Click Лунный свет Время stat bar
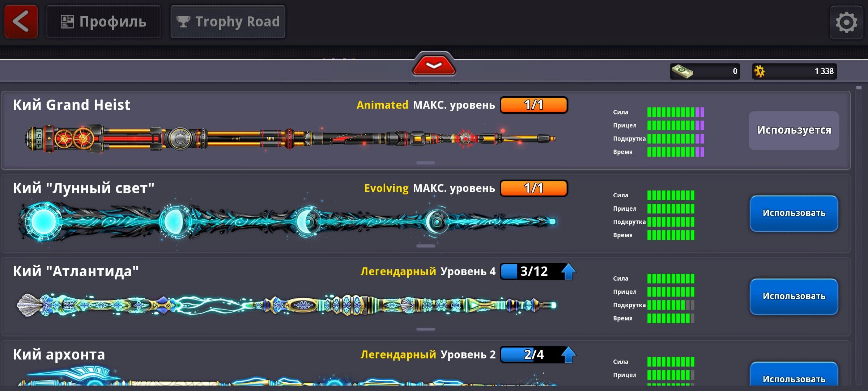868x391 pixels. pos(671,235)
